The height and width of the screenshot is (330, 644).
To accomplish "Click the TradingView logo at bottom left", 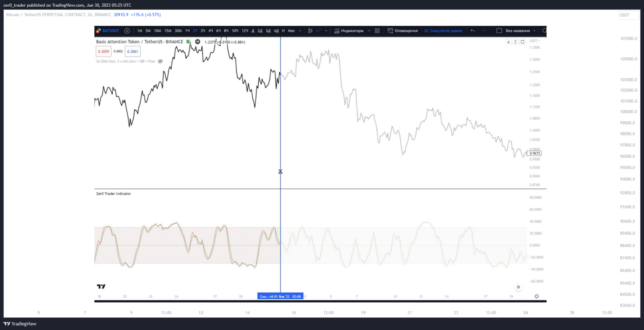I will [20, 324].
